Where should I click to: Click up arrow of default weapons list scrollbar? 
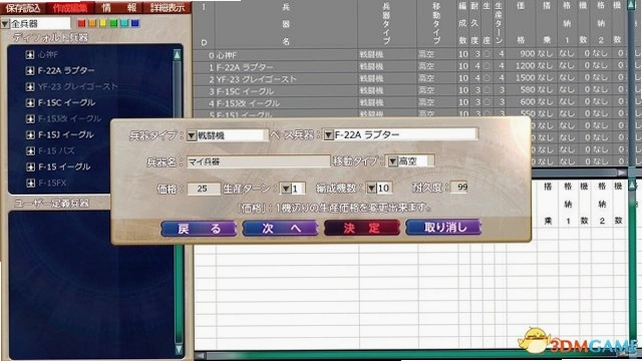177,55
